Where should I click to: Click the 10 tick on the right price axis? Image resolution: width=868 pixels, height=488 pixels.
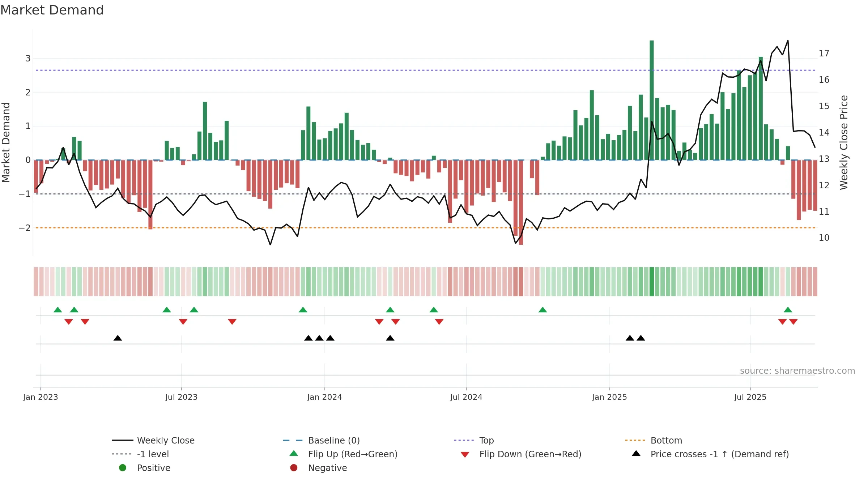click(824, 238)
